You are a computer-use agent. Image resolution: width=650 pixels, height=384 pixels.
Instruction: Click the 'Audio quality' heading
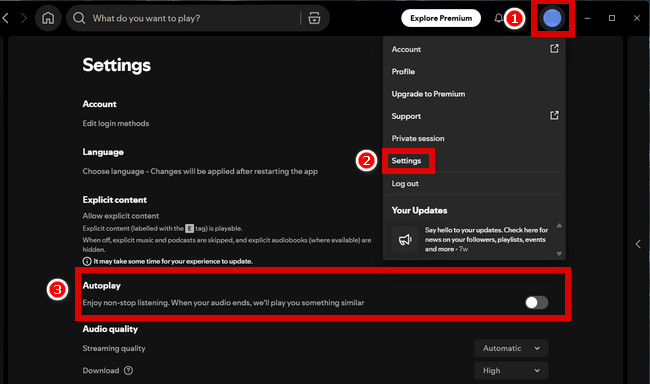click(x=110, y=329)
